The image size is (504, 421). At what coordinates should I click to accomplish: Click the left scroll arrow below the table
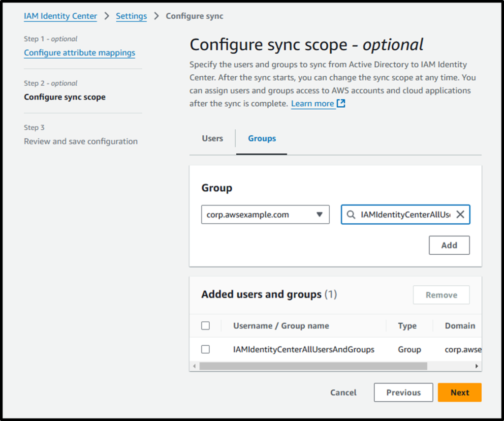click(x=194, y=366)
